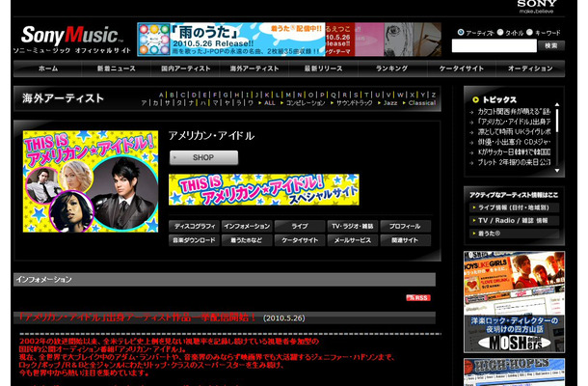Open the ケータイサイト artist button

coord(300,240)
